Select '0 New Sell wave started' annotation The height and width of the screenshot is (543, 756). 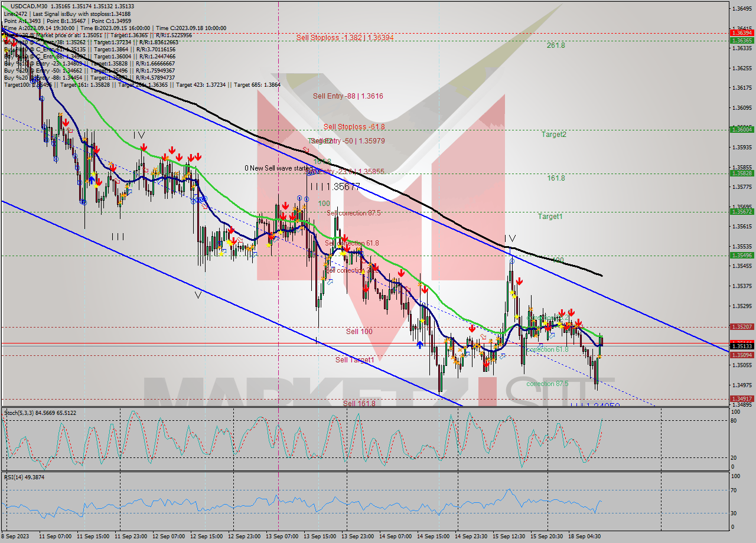[279, 168]
